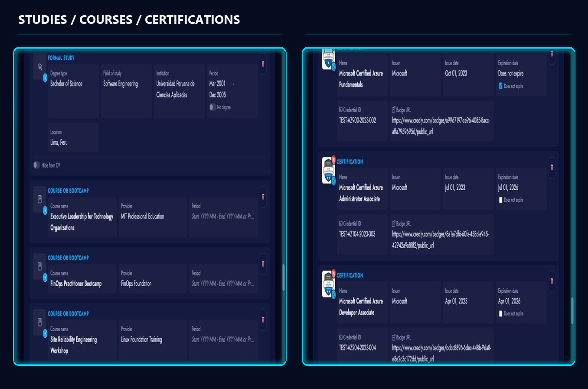Edit the Field of study Software Engineering

(126, 91)
